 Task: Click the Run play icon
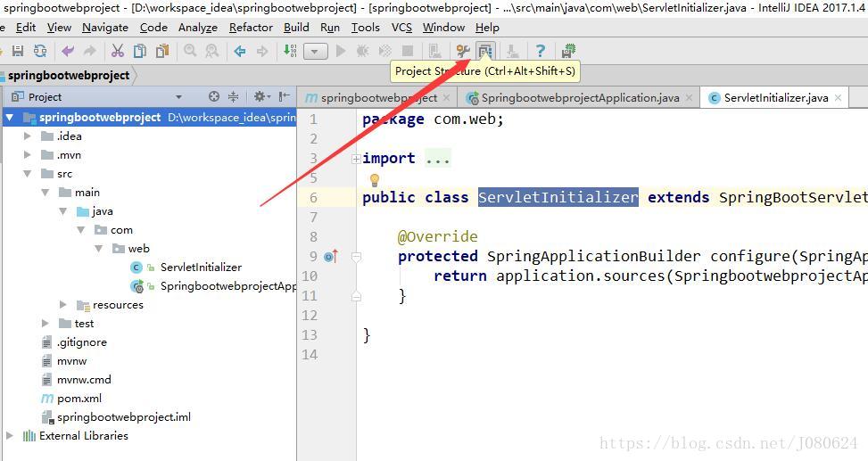341,51
